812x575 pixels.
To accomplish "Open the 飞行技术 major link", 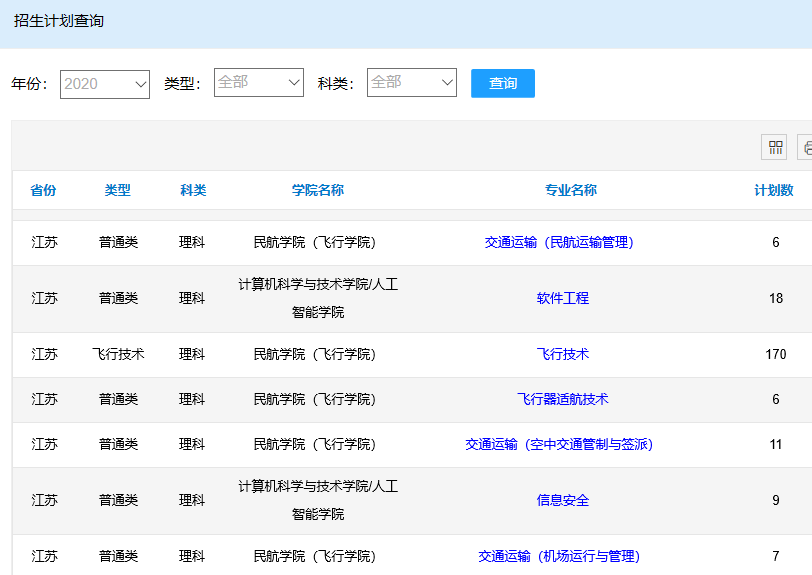I will point(563,354).
